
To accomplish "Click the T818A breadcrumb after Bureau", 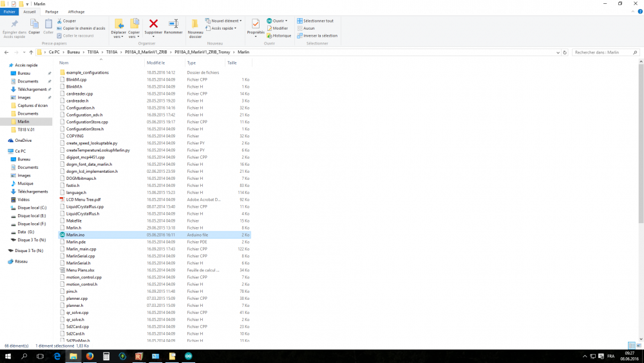I will pyautogui.click(x=93, y=52).
